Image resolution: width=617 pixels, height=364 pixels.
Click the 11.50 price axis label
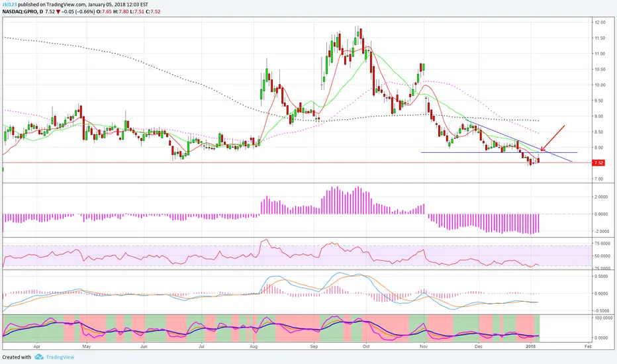600,38
